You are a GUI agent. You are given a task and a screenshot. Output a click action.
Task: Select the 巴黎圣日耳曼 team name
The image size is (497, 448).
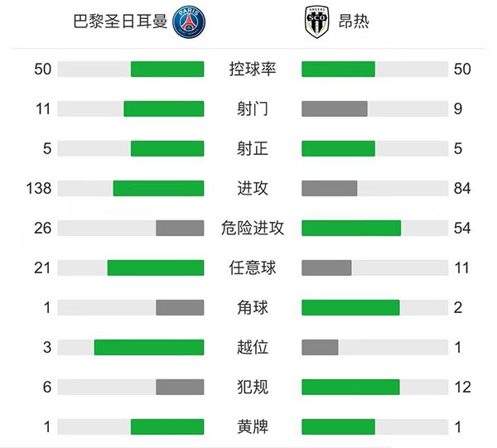pos(120,22)
